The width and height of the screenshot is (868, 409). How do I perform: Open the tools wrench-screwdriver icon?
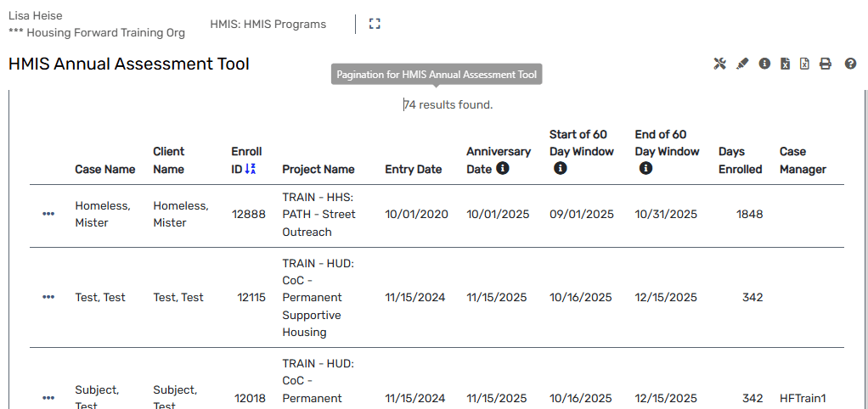[719, 64]
